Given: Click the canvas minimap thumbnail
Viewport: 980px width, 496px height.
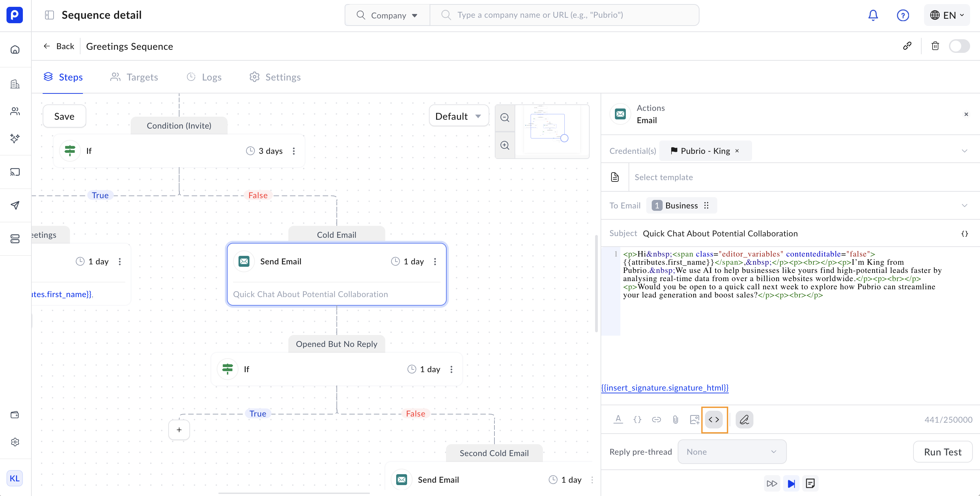Looking at the screenshot, I should [x=552, y=129].
